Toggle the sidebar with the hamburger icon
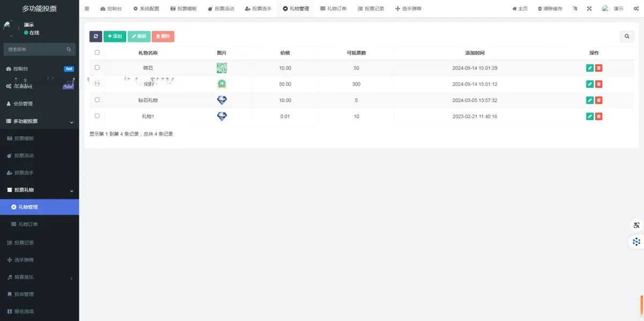Image resolution: width=644 pixels, height=321 pixels. 87,9
